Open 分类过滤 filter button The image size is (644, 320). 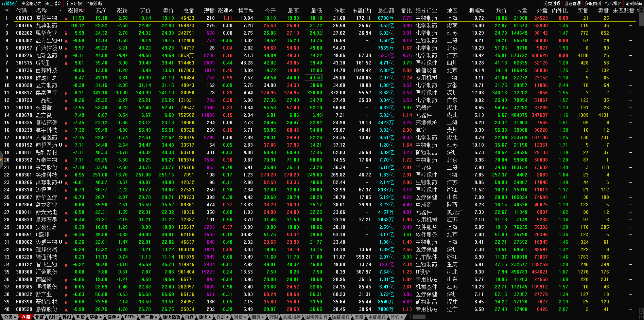(552, 3)
